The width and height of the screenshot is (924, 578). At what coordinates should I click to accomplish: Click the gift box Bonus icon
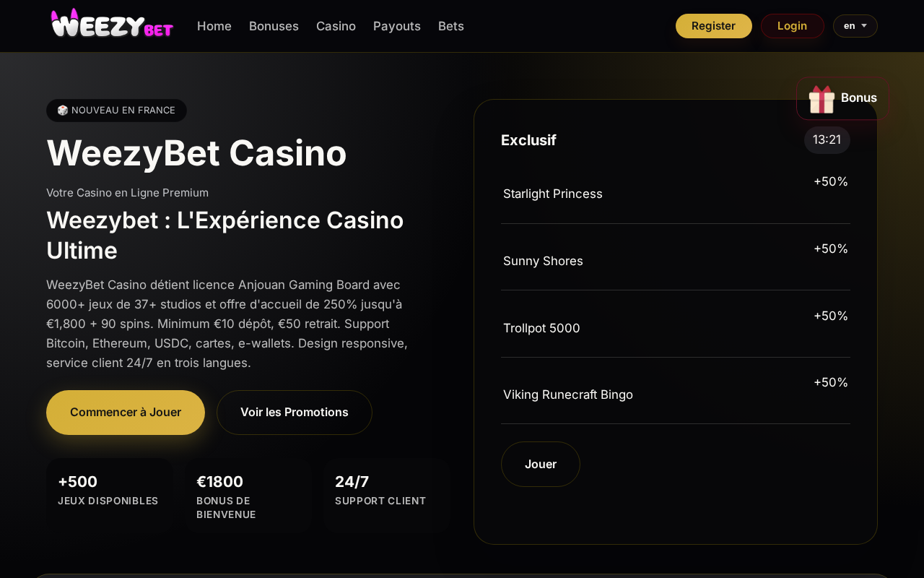coord(821,99)
